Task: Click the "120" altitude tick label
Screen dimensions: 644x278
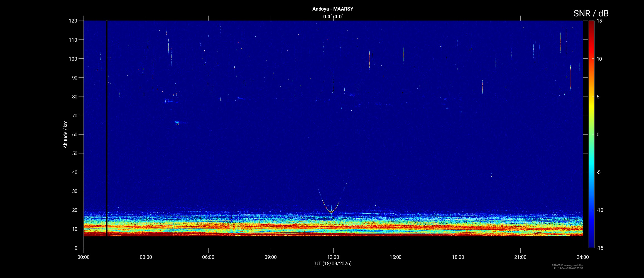Action: tap(73, 21)
